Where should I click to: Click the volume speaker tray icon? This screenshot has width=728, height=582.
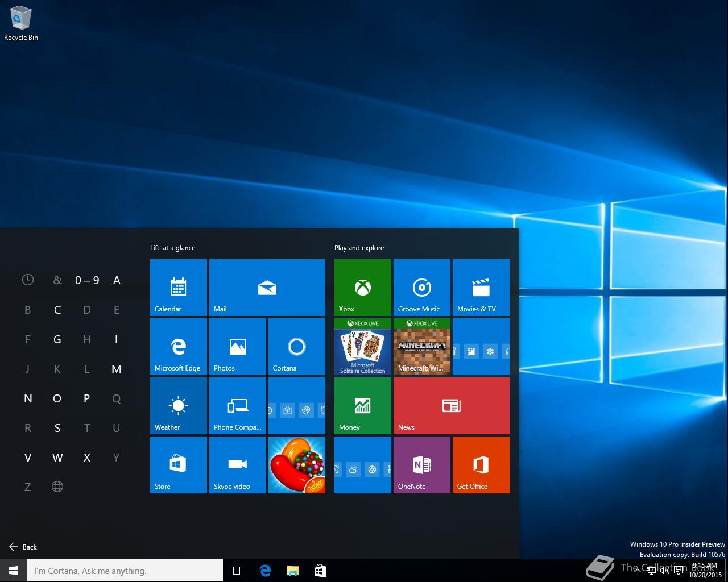(664, 571)
